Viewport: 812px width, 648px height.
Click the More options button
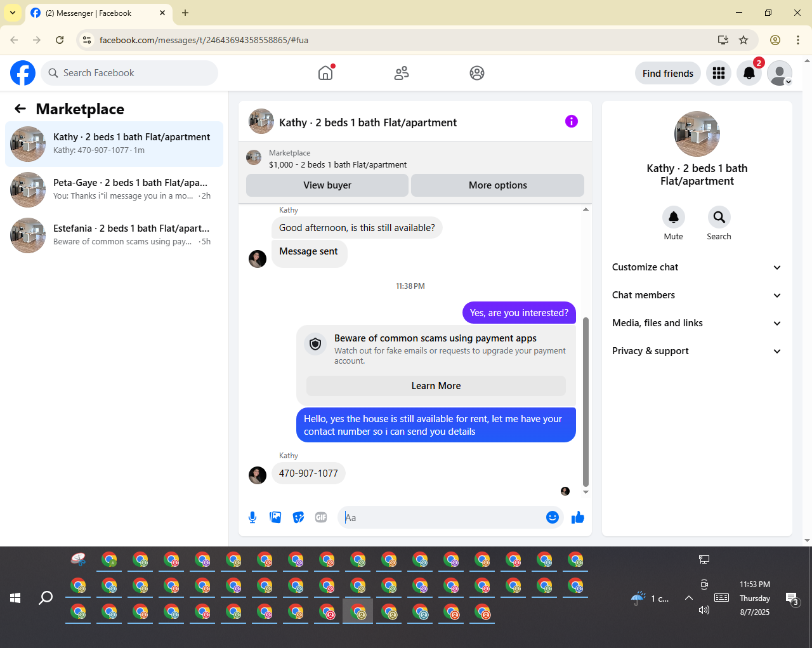pyautogui.click(x=498, y=185)
